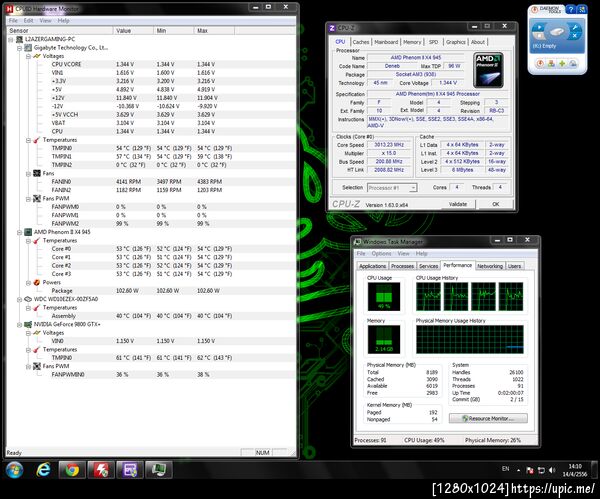The height and width of the screenshot is (499, 600).
Task: Click the Daemon Tools gadget unmount (stop) button
Action: coord(538,36)
